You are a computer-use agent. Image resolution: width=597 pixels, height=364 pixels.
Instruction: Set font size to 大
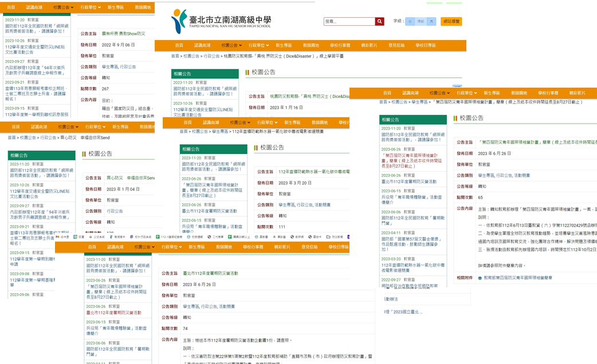pos(431,22)
